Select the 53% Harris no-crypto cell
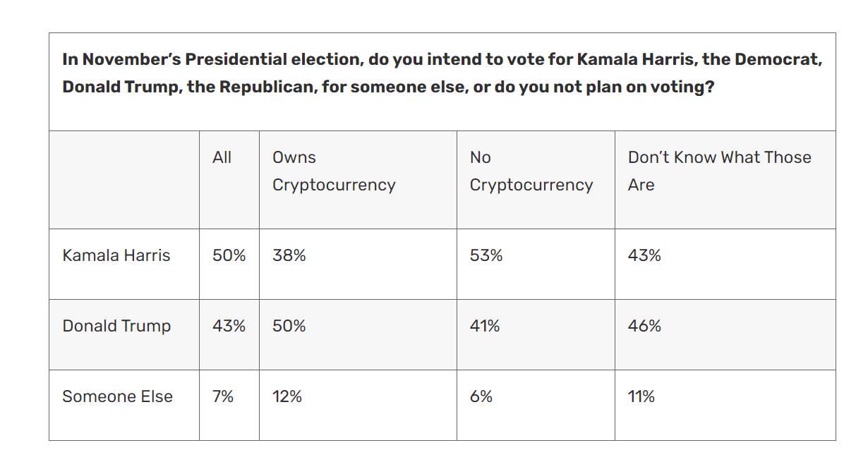This screenshot has height=474, width=868. [486, 255]
